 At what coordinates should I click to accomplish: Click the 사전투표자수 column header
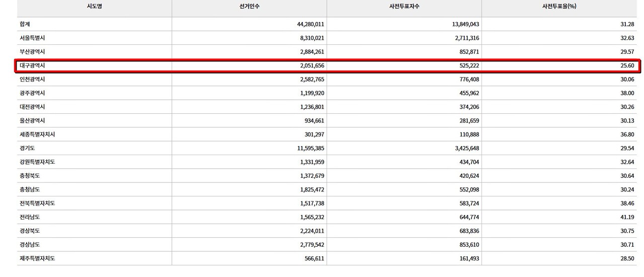[x=404, y=6]
